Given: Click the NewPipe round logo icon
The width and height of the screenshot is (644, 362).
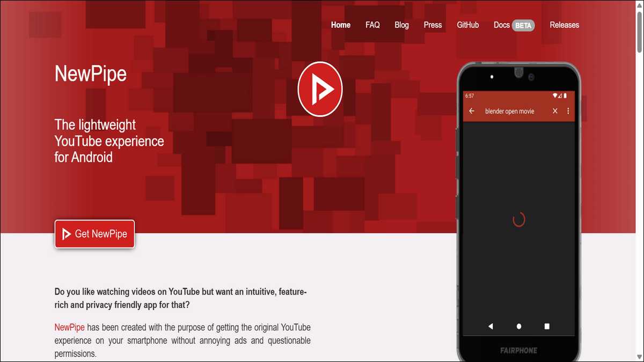Looking at the screenshot, I should point(320,90).
